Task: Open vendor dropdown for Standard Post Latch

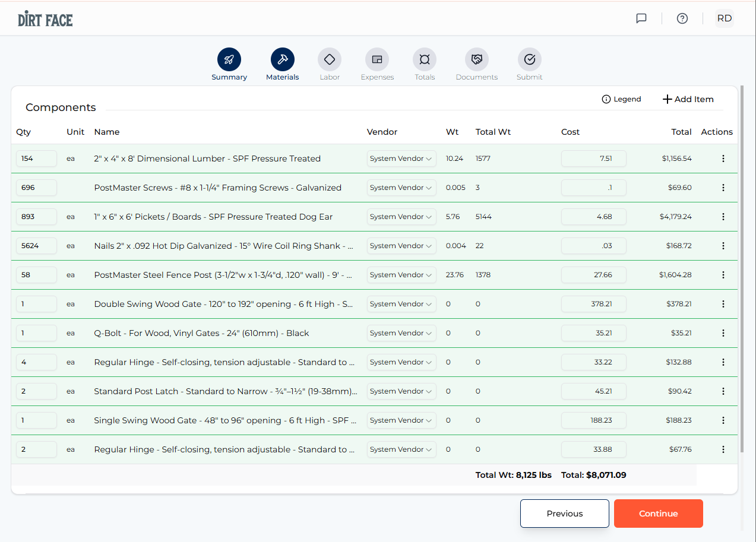Action: 401,391
